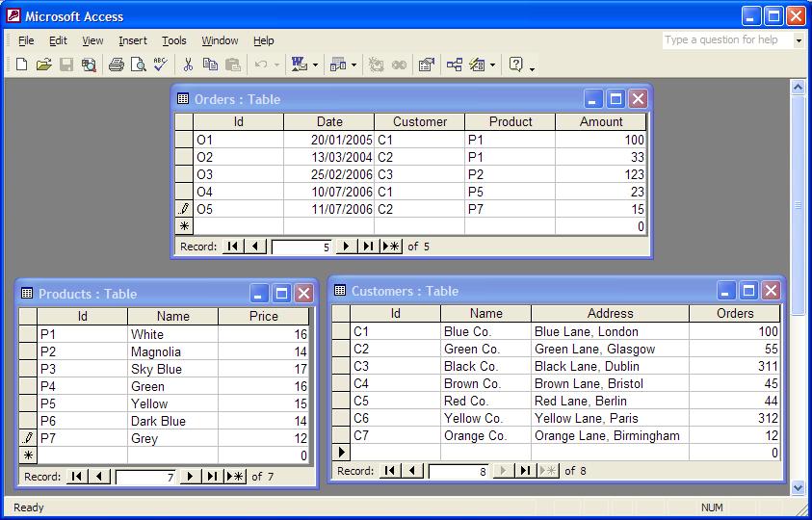The image size is (812, 520).
Task: Click the New Object AutoForm icon
Action: pos(477,65)
